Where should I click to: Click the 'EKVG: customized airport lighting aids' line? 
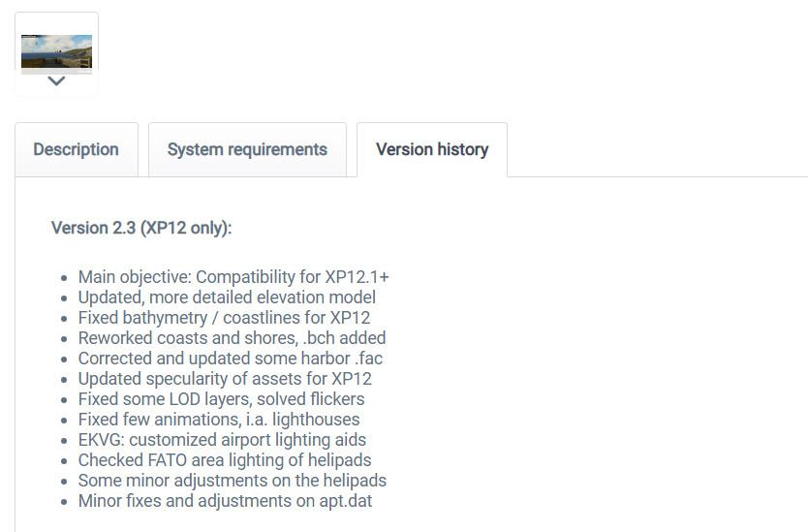(x=222, y=440)
